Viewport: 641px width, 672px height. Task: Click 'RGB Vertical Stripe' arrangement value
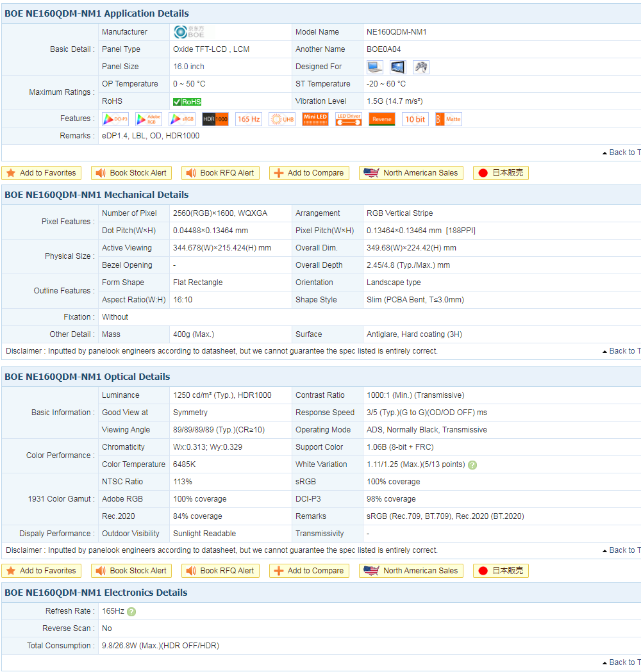[x=399, y=213]
